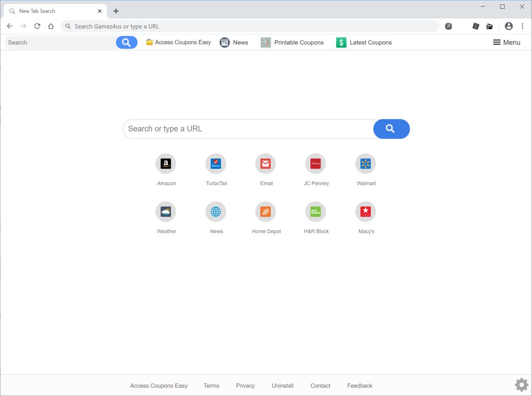Open the Terms footer link

pos(211,385)
